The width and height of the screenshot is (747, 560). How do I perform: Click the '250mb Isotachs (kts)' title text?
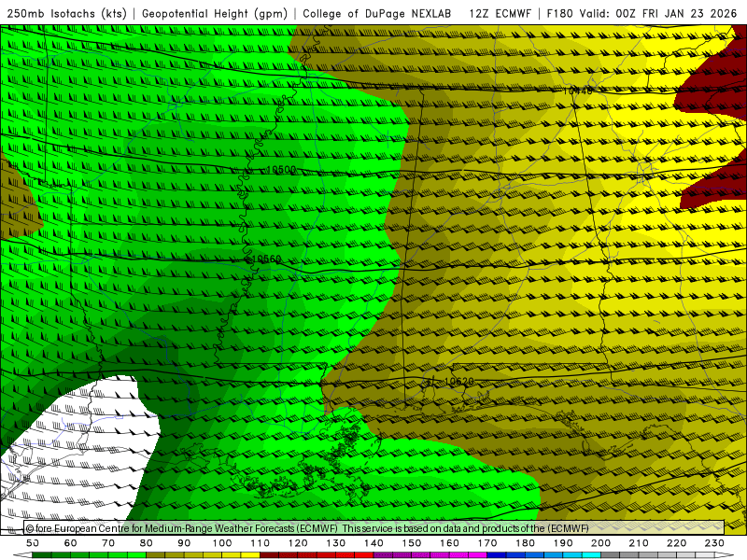tap(66, 13)
